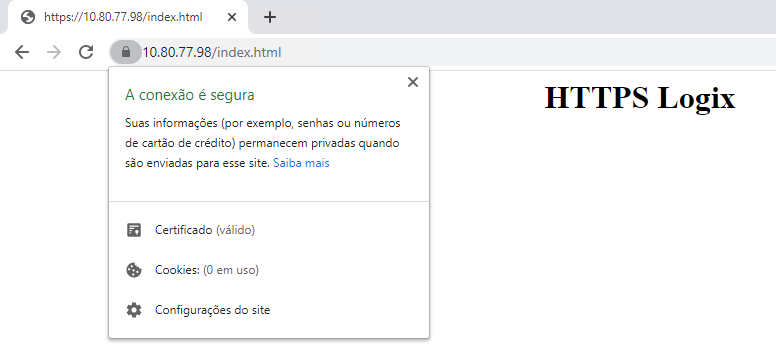Click the padlock site info icon

click(126, 52)
